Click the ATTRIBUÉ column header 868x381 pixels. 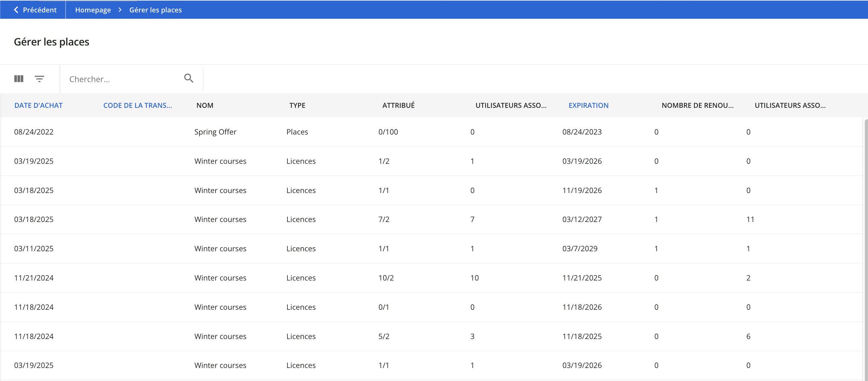point(398,105)
